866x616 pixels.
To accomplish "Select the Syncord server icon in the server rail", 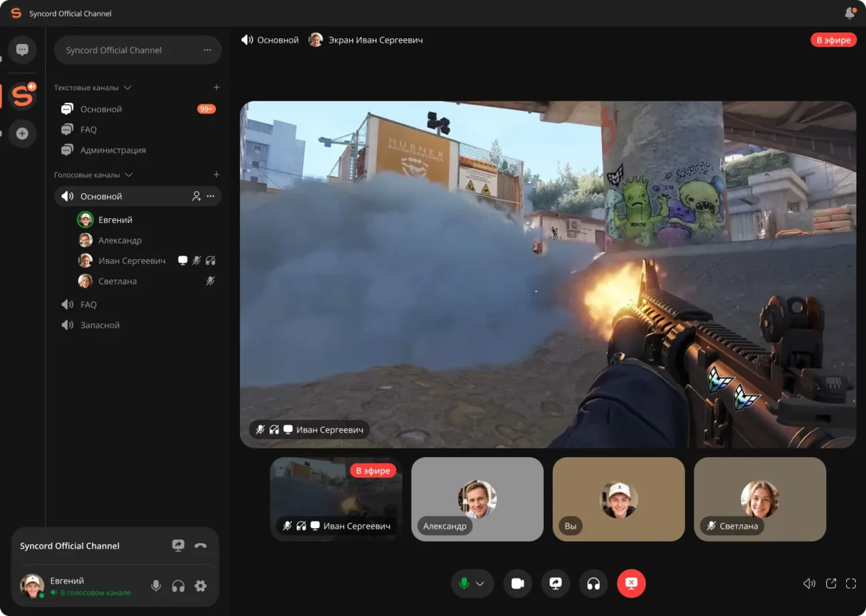I will point(22,95).
